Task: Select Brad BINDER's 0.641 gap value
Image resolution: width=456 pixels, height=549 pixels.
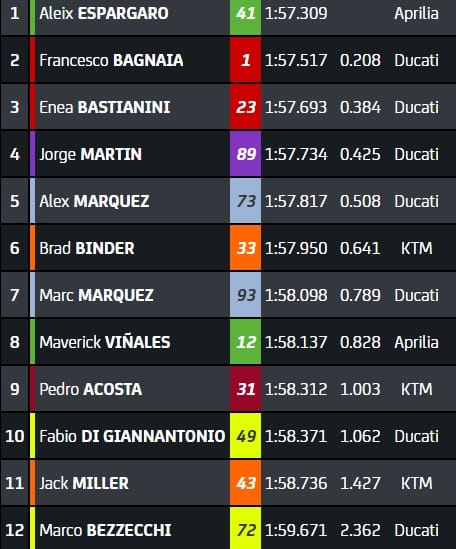Action: tap(360, 248)
